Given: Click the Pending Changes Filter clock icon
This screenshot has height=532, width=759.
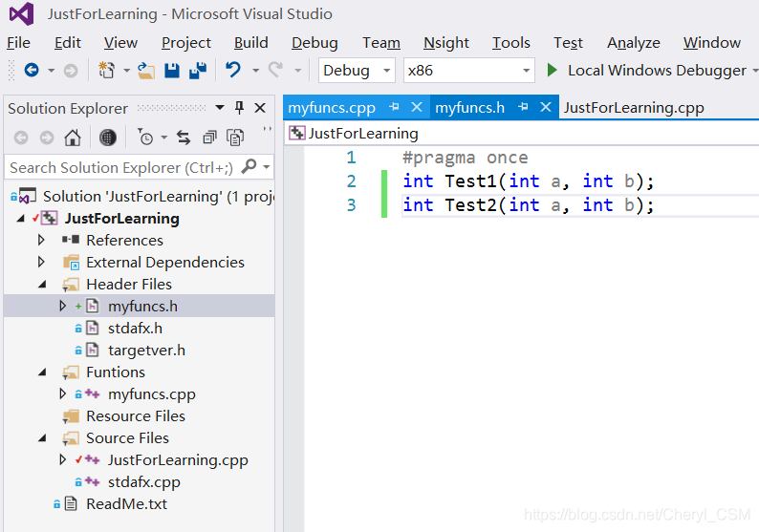Looking at the screenshot, I should 144,138.
